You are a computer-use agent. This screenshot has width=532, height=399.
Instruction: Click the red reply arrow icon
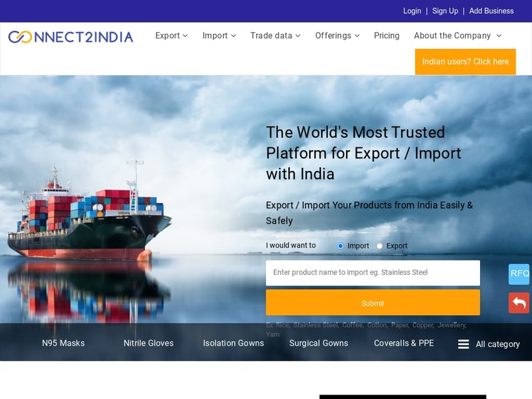pos(519,303)
